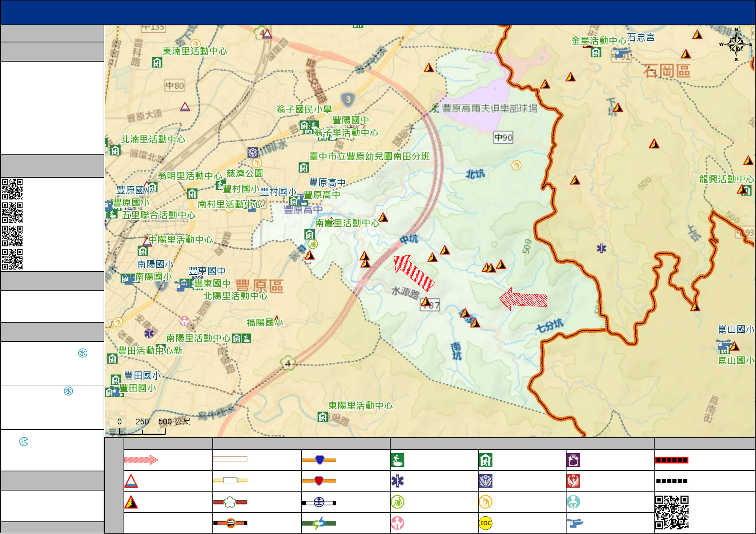756x534 pixels.
Task: Click the 七分坑 stream label
Action: [550, 326]
